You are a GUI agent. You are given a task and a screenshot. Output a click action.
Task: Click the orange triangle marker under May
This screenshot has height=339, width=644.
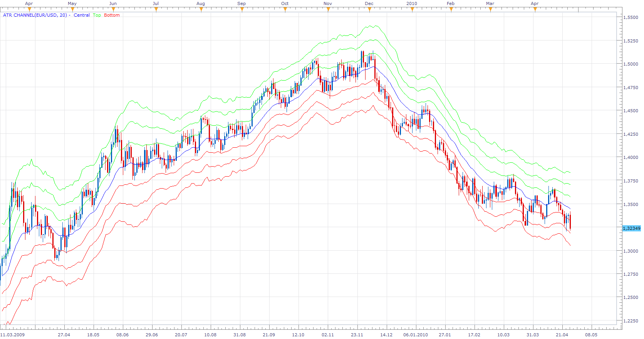[x=72, y=9]
